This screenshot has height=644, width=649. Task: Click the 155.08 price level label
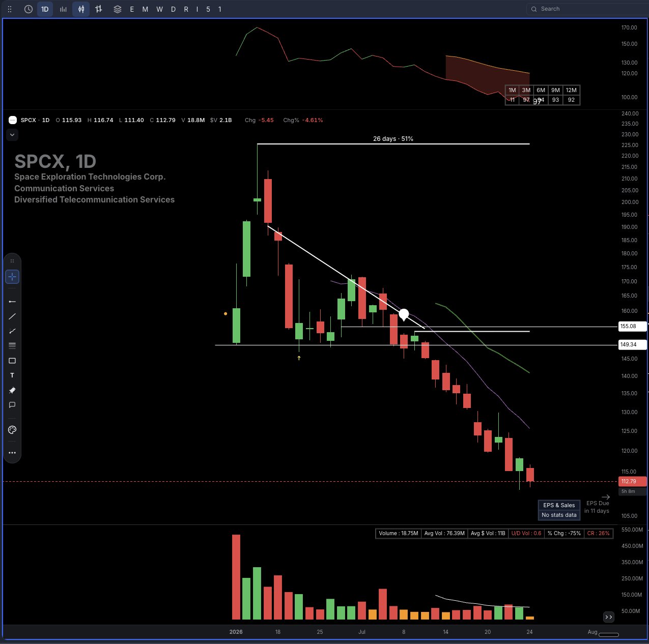click(x=632, y=326)
